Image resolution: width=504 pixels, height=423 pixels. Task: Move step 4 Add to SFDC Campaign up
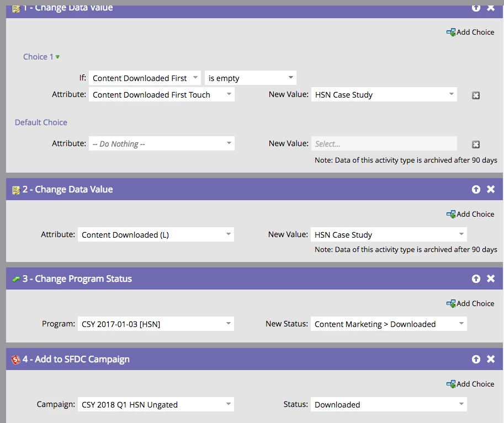pos(476,359)
